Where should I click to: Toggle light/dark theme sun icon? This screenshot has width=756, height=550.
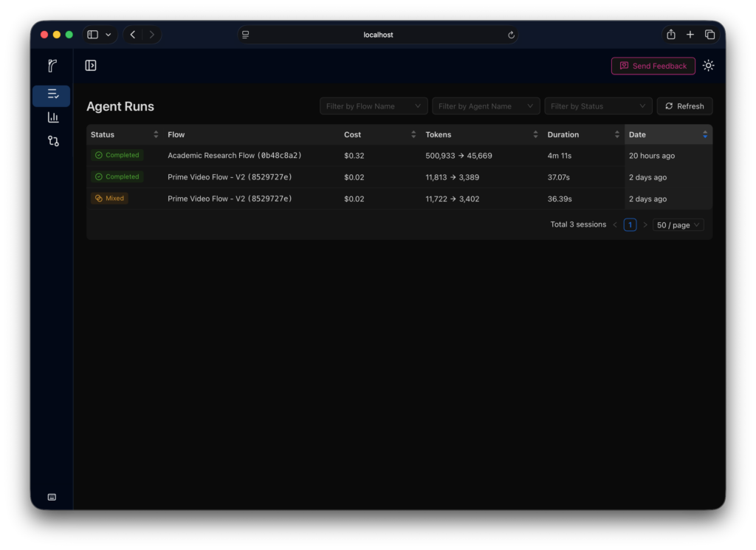pos(708,66)
